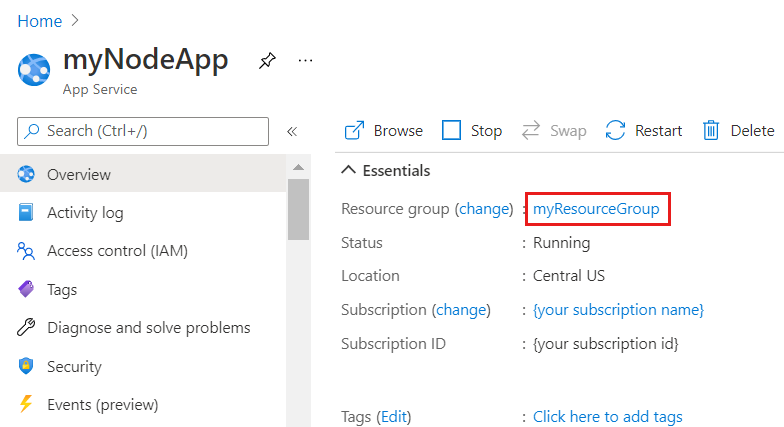Collapse the sidebar with double chevron
This screenshot has width=784, height=427.
point(292,132)
